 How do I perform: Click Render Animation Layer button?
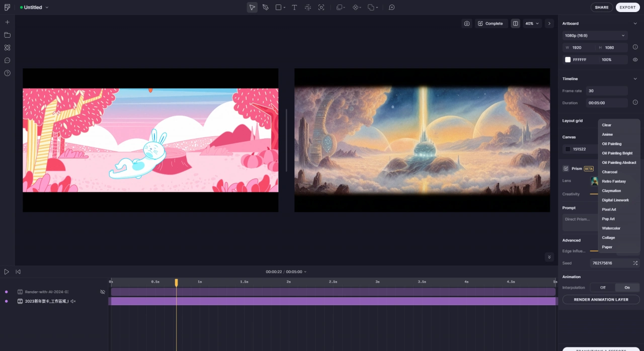click(x=601, y=300)
